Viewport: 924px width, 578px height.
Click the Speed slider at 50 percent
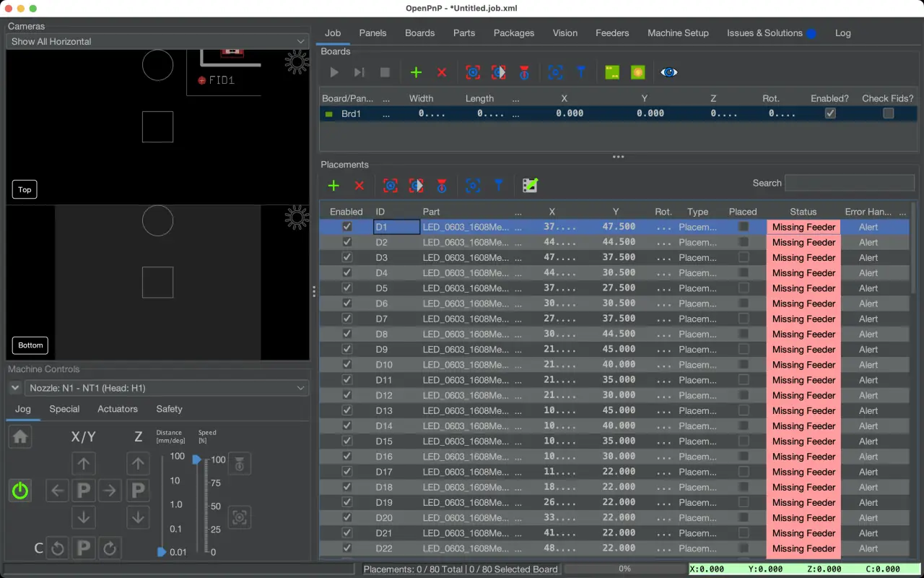(197, 506)
